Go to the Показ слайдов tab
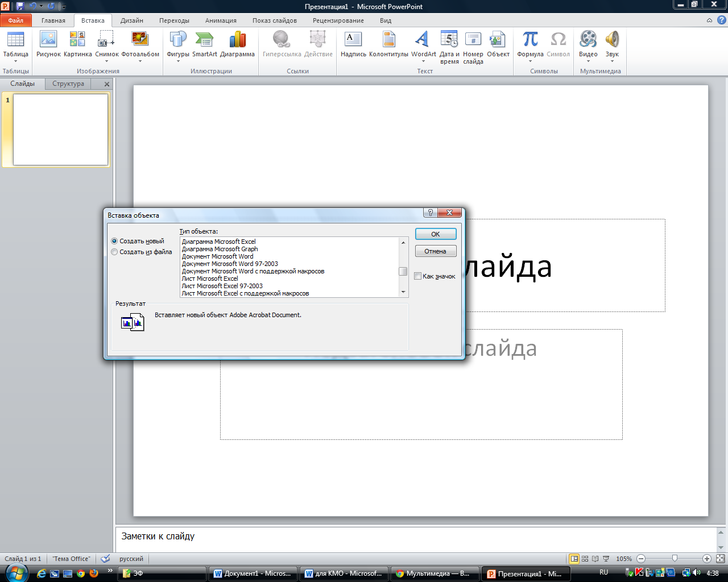The height and width of the screenshot is (582, 728). pos(275,20)
